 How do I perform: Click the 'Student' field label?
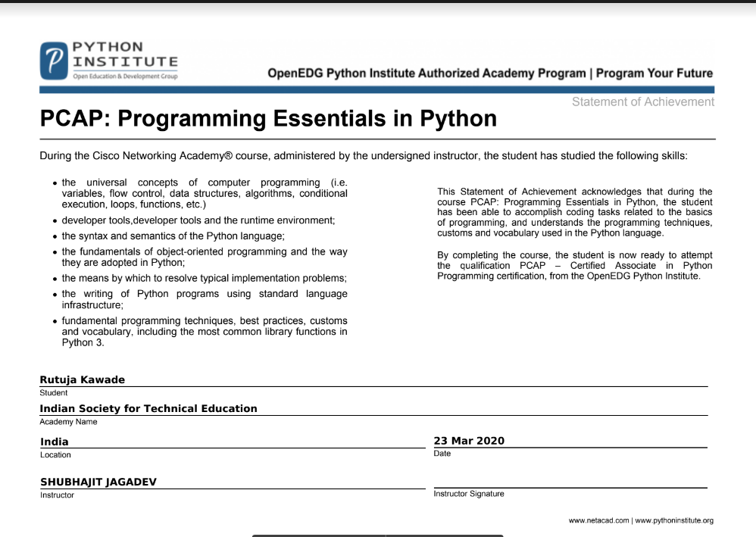point(54,393)
